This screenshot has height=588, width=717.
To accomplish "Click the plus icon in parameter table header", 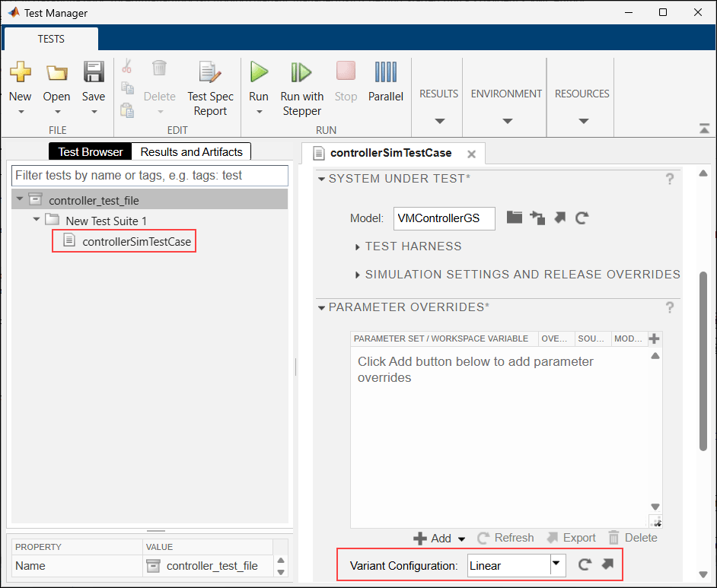I will coord(654,338).
